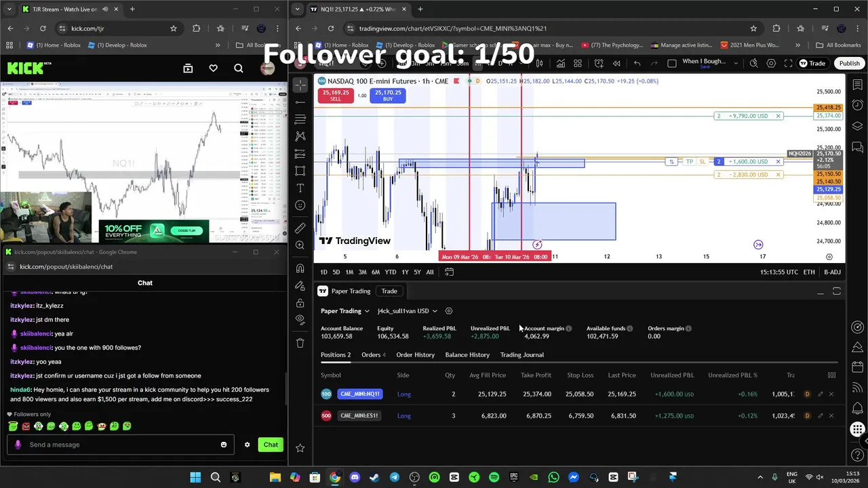Open the notifications bell icon
Screen dimensions: 868x488
click(858, 407)
